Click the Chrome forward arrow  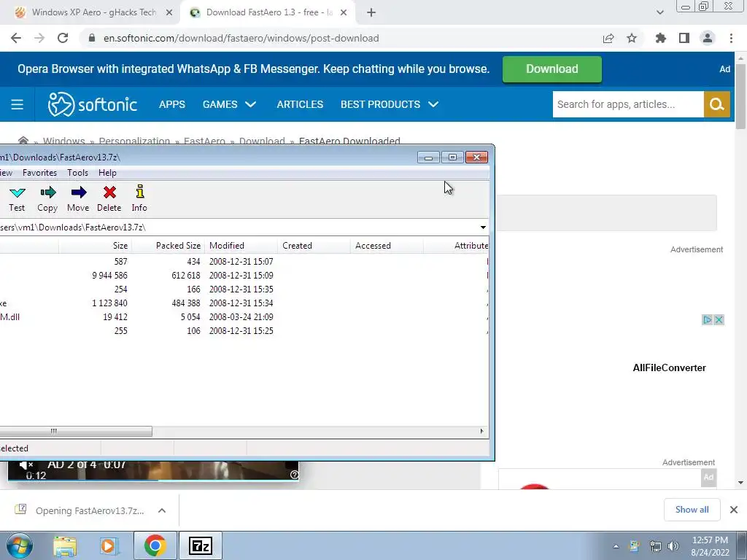39,38
